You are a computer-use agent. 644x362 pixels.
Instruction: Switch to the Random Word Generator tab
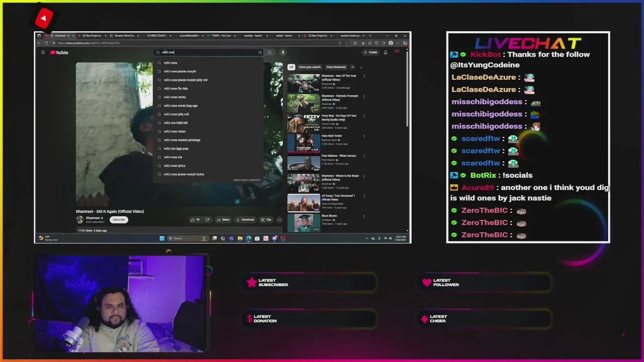pyautogui.click(x=123, y=36)
